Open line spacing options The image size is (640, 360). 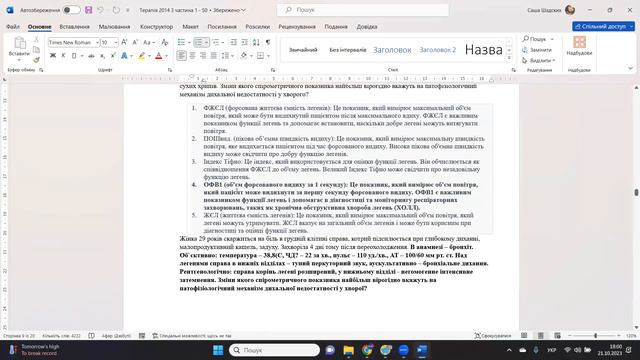[226, 56]
